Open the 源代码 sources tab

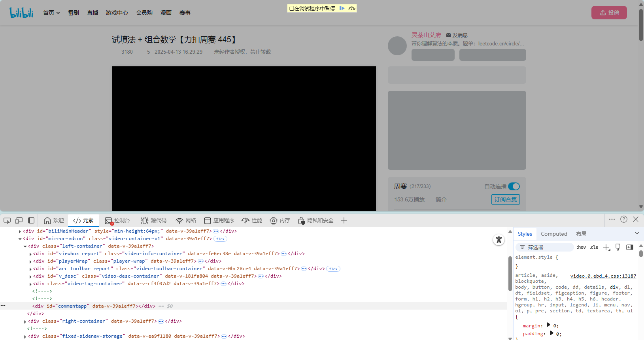[154, 220]
